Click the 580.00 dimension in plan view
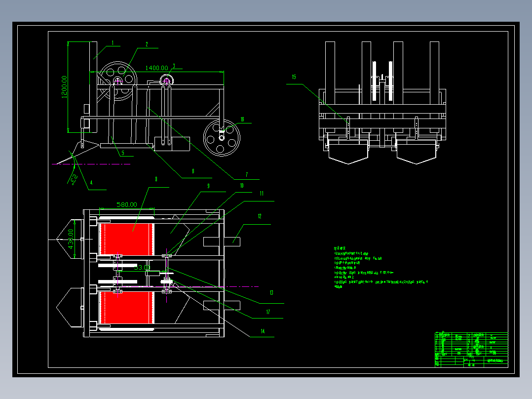Image resolution: width=532 pixels, height=399 pixels. point(127,204)
